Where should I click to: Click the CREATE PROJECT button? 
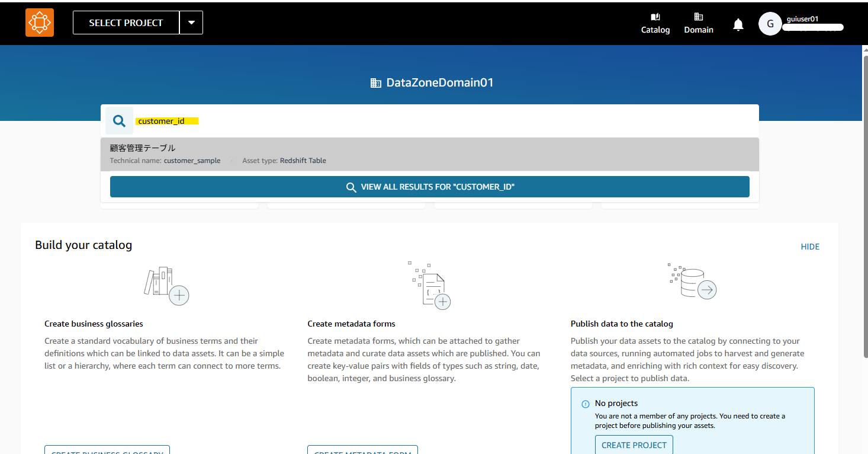click(x=634, y=445)
